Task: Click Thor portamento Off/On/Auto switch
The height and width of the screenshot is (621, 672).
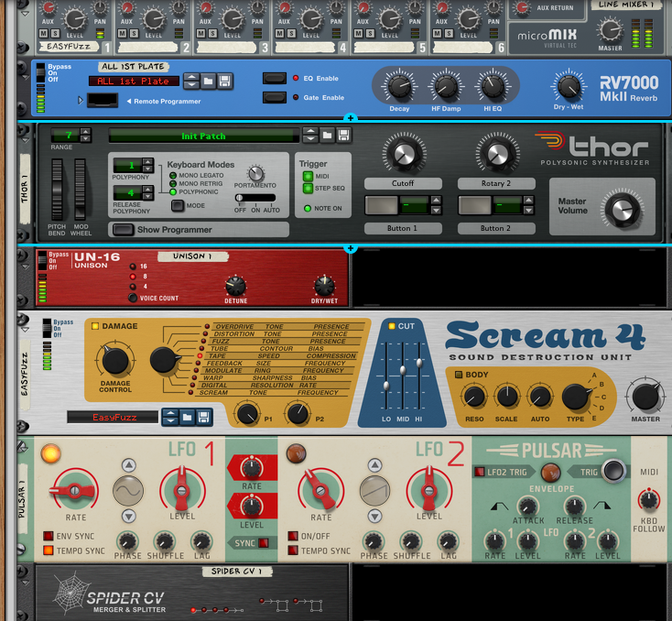Action: tap(255, 198)
